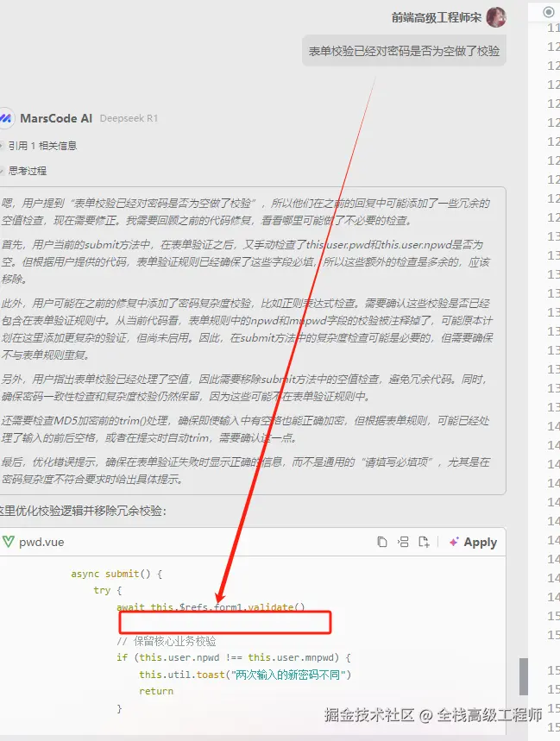Click the Deepseek R1 model label

(x=129, y=118)
